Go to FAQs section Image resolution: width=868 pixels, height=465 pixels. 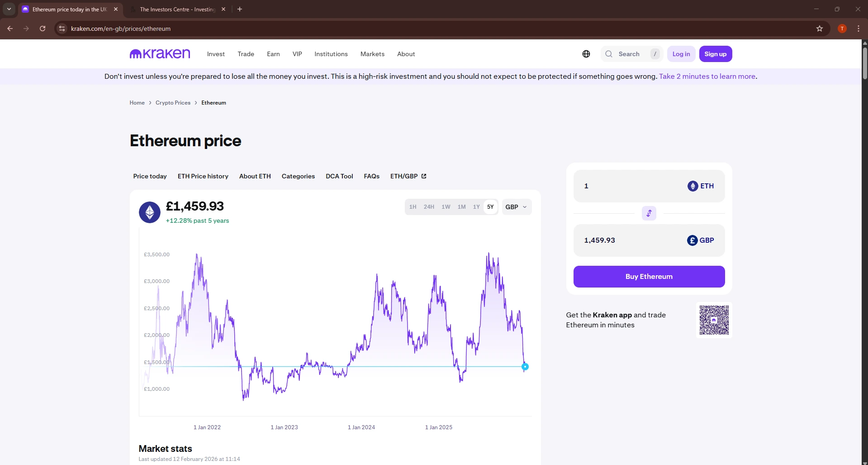(372, 176)
